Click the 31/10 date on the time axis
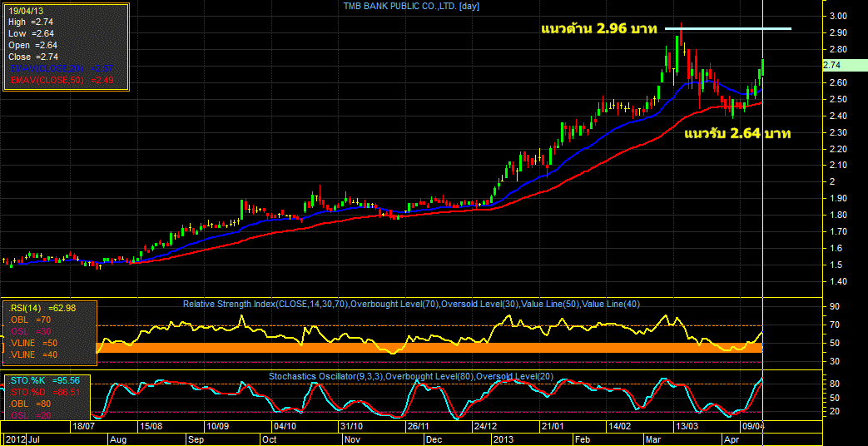This screenshot has height=446, width=868. pos(351,427)
